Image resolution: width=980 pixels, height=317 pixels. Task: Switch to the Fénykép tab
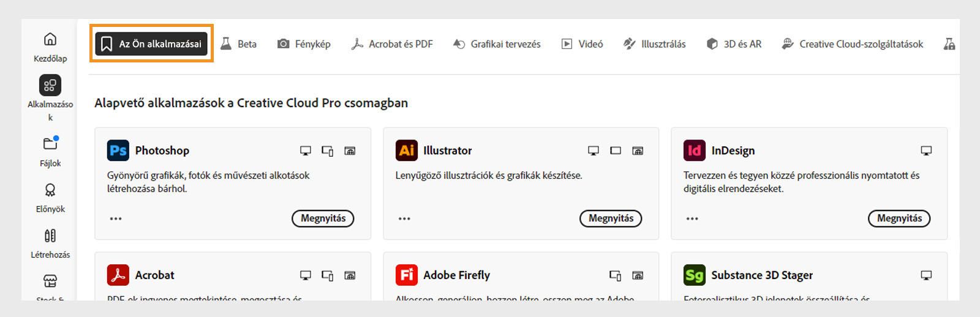pos(304,44)
